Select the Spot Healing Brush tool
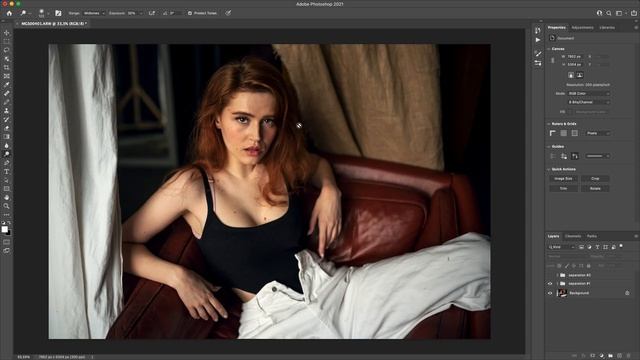The height and width of the screenshot is (360, 640). point(7,93)
